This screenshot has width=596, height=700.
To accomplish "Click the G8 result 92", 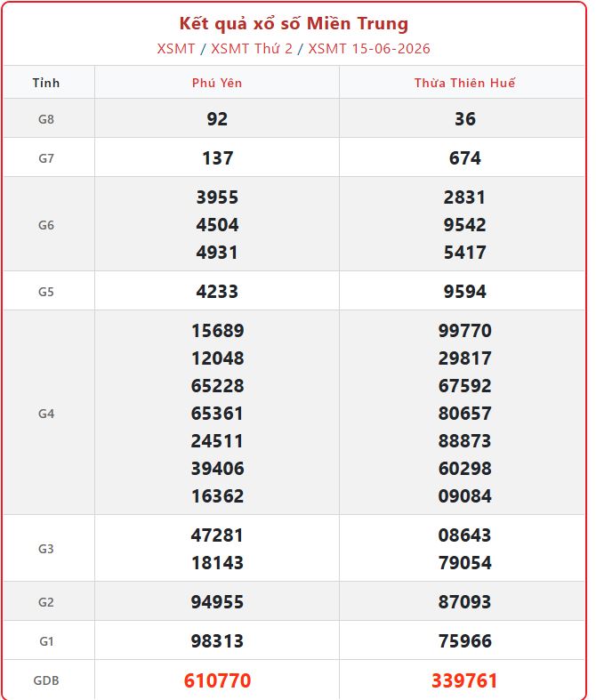I will point(217,119).
